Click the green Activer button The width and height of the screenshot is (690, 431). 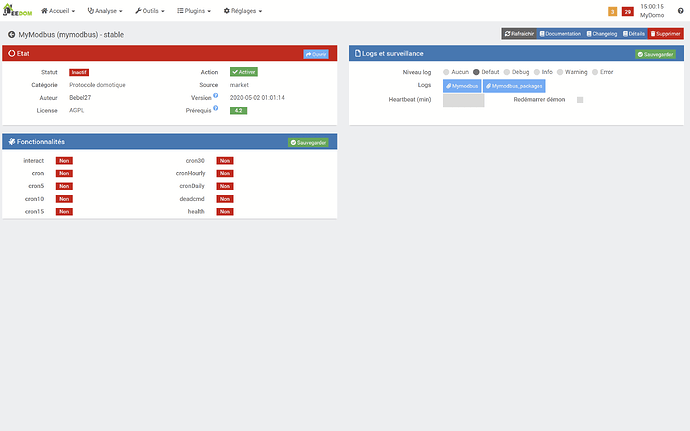click(x=244, y=72)
